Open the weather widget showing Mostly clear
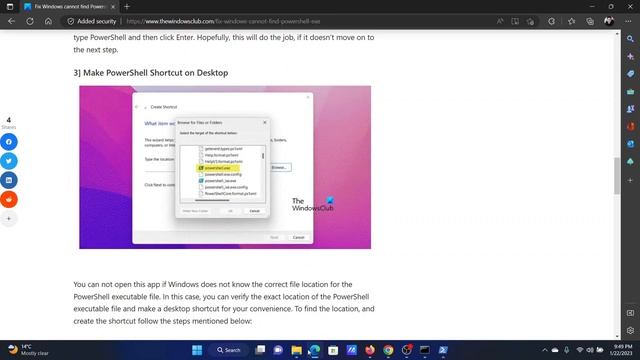This screenshot has width=640, height=360. click(x=29, y=350)
